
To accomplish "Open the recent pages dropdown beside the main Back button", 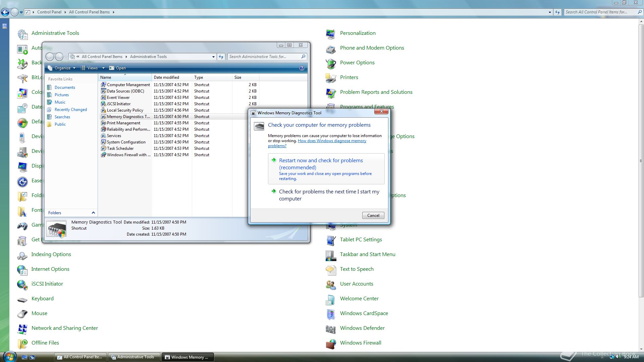I will [x=21, y=12].
